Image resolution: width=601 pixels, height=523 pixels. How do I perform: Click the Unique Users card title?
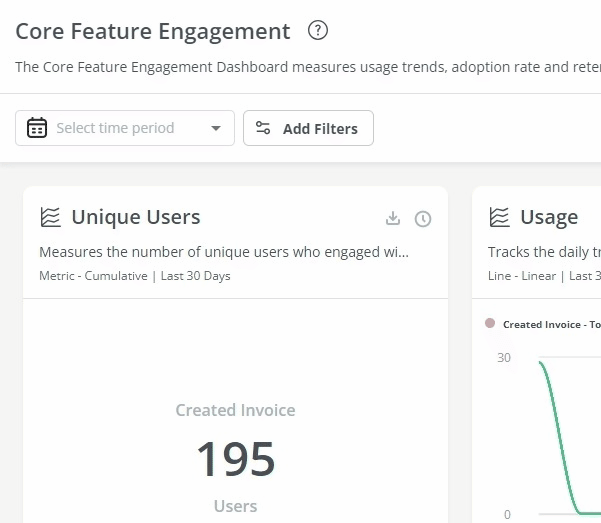(135, 217)
